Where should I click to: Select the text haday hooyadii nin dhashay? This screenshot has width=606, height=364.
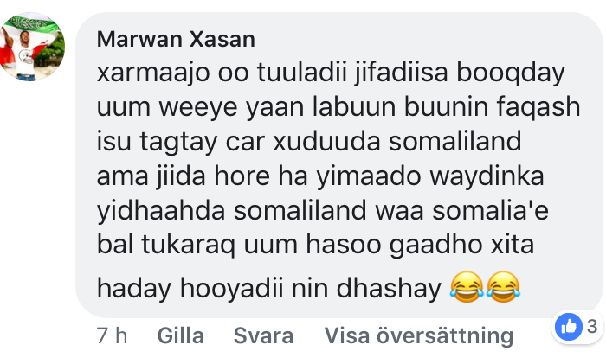tap(269, 288)
